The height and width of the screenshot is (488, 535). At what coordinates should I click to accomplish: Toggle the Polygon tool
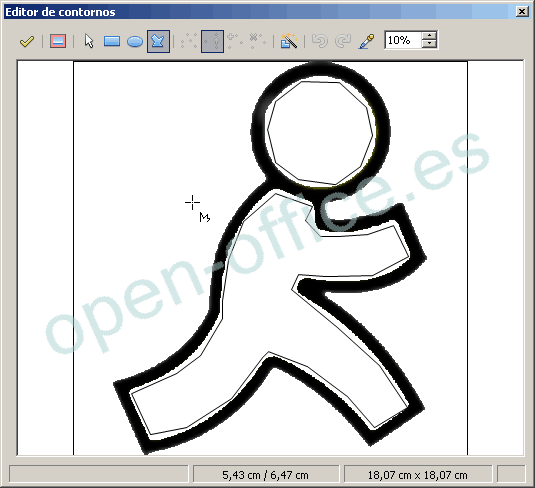(158, 41)
